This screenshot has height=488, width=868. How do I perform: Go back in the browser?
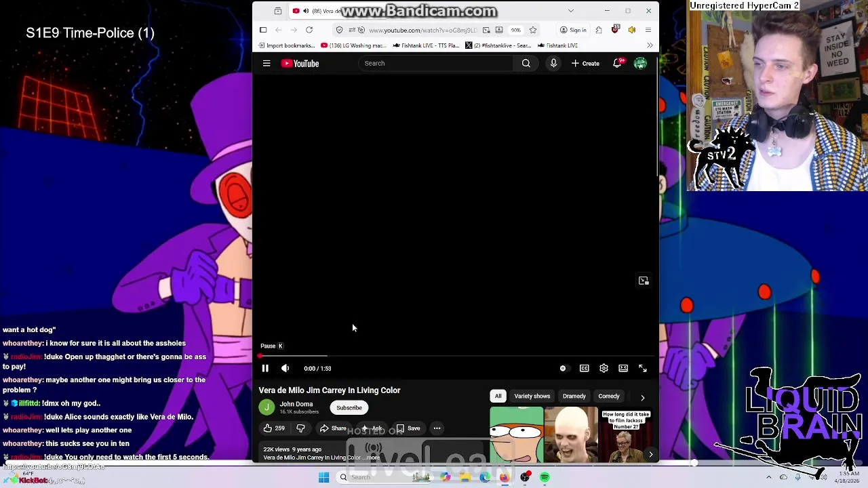coord(279,30)
